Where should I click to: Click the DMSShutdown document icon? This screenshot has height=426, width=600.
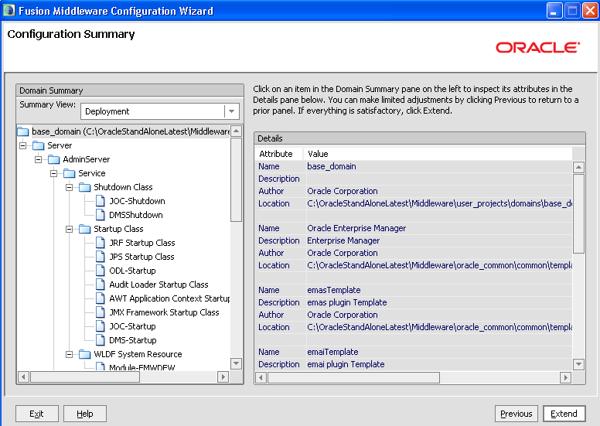pyautogui.click(x=100, y=215)
